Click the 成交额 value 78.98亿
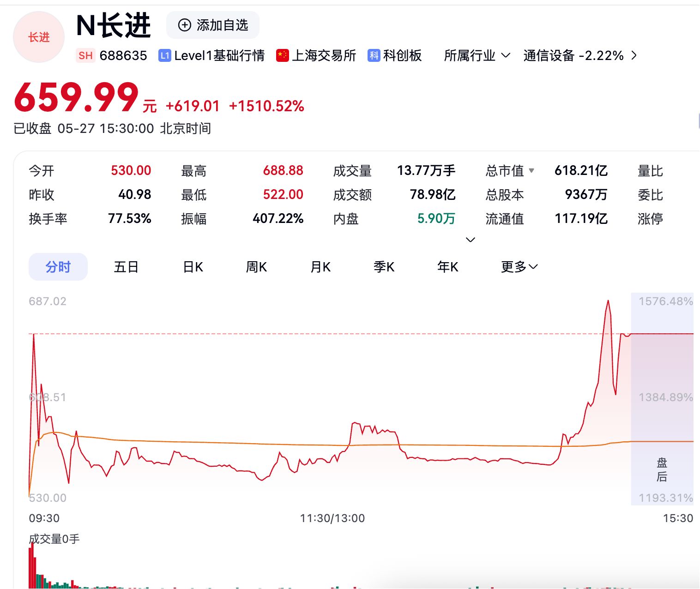This screenshot has width=700, height=589. (433, 194)
